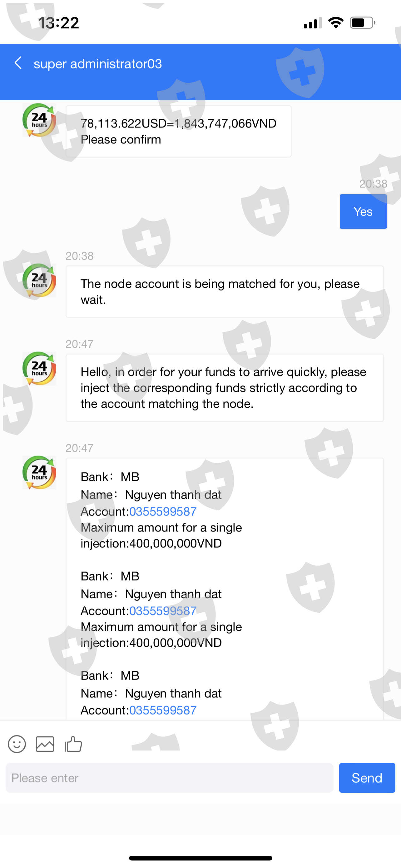The width and height of the screenshot is (401, 868).
Task: Tap the 'node account is being matched' message
Action: (225, 292)
